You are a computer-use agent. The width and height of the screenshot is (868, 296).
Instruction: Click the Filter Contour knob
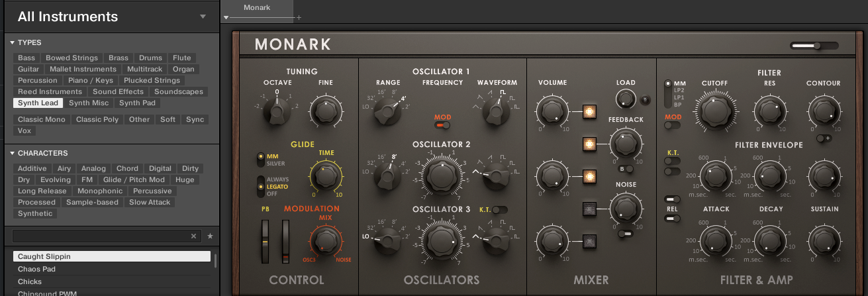[823, 111]
